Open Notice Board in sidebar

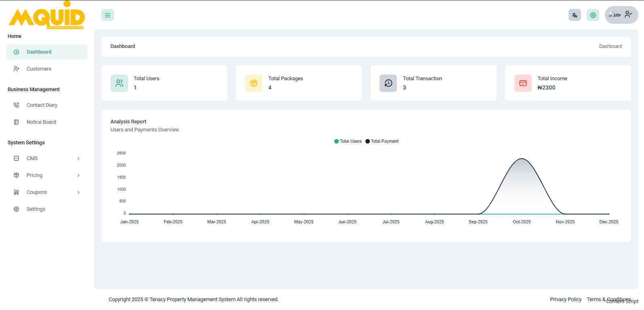tap(41, 122)
